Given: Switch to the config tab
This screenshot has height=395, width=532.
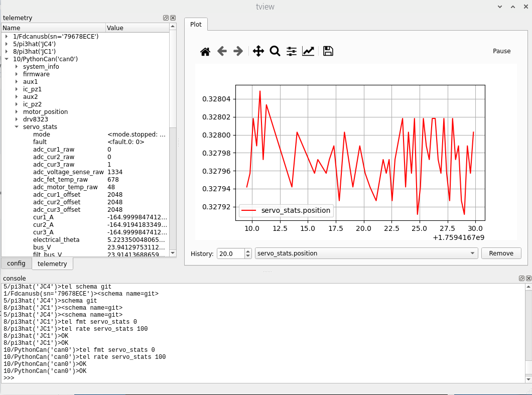Looking at the screenshot, I should pos(16,263).
